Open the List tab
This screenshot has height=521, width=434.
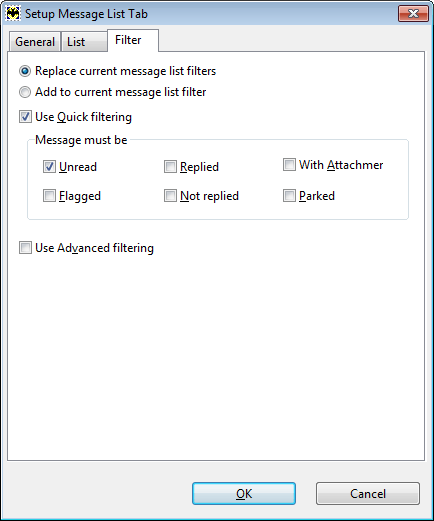84,42
